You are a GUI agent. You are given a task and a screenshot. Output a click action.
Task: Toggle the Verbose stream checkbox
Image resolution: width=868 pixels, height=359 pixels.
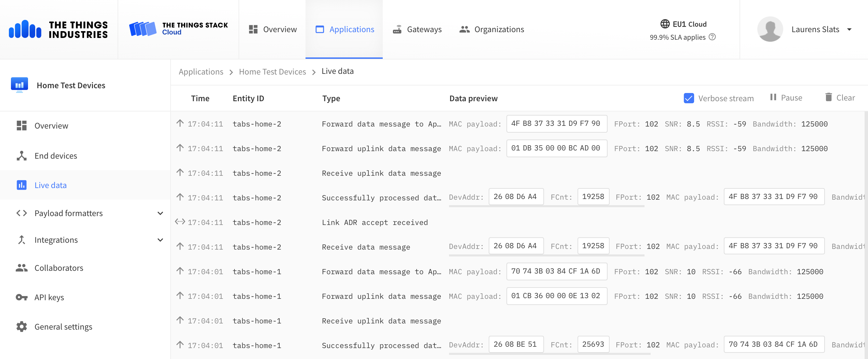tap(689, 98)
